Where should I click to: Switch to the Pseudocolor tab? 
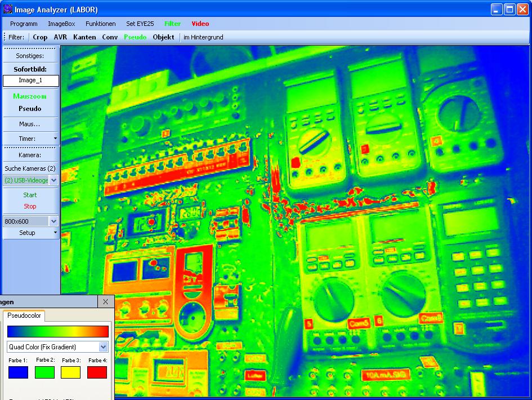[24, 315]
